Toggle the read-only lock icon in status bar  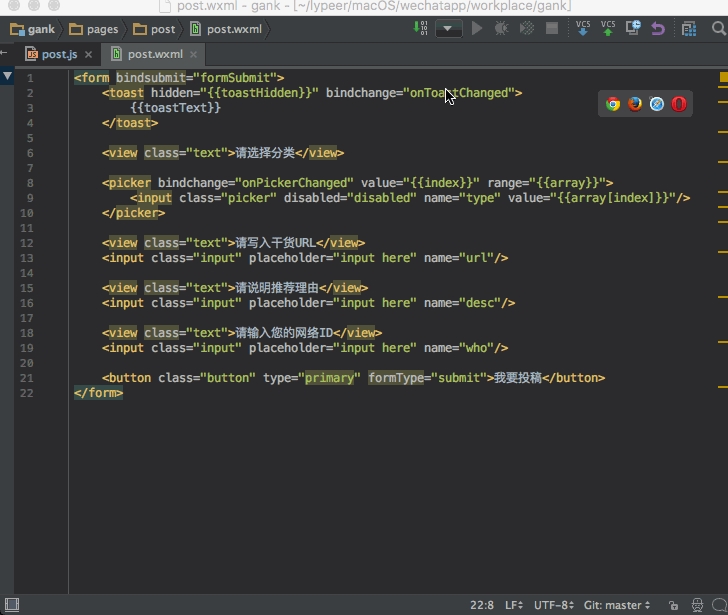pyautogui.click(x=673, y=605)
